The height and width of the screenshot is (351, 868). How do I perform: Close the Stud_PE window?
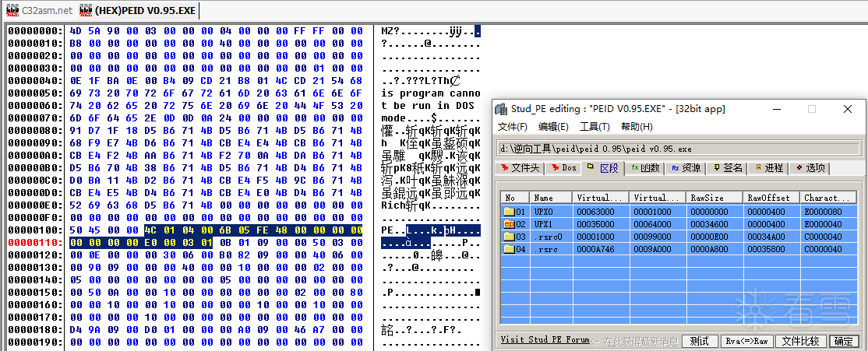point(848,109)
